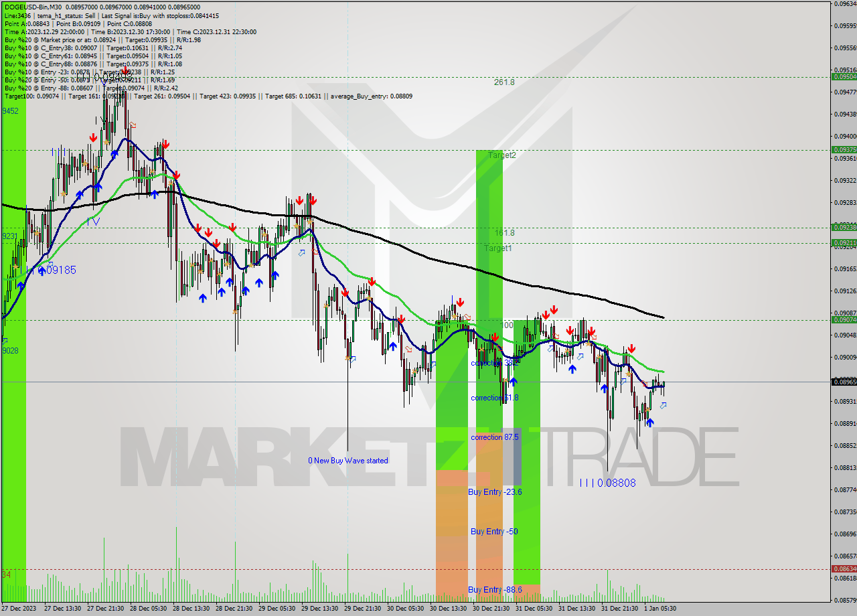Image resolution: width=857 pixels, height=616 pixels.
Task: Click the 'Target1' label
Action: tap(498, 248)
